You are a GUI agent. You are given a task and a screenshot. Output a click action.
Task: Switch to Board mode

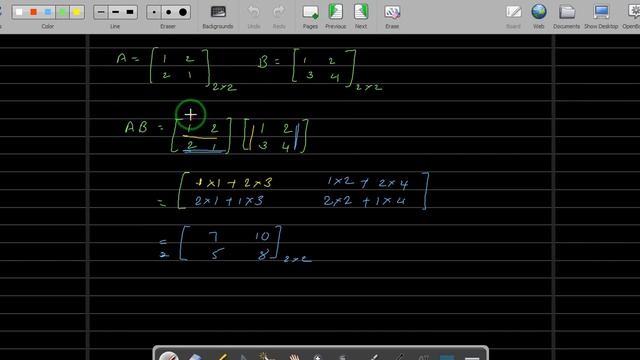click(x=513, y=16)
